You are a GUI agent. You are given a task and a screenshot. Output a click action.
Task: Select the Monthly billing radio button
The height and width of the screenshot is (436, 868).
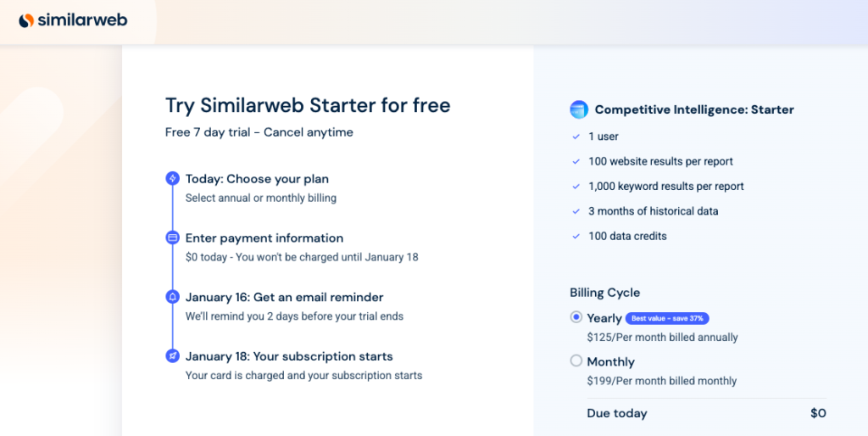click(576, 361)
